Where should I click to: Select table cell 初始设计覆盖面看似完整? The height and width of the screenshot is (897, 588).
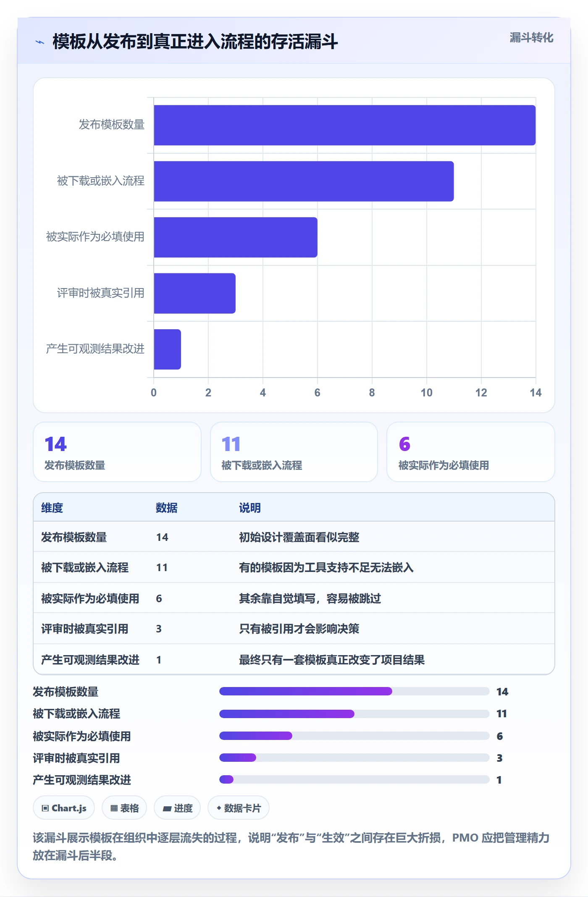click(299, 537)
